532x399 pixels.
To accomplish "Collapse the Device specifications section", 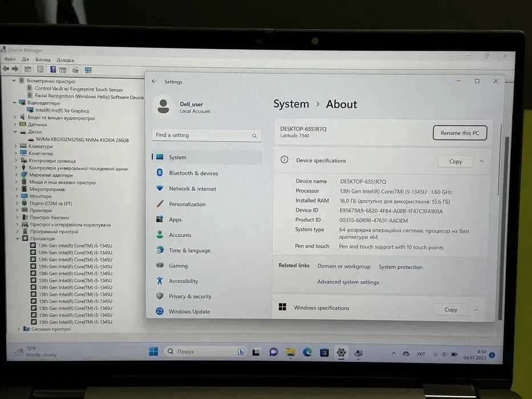I will 481,161.
